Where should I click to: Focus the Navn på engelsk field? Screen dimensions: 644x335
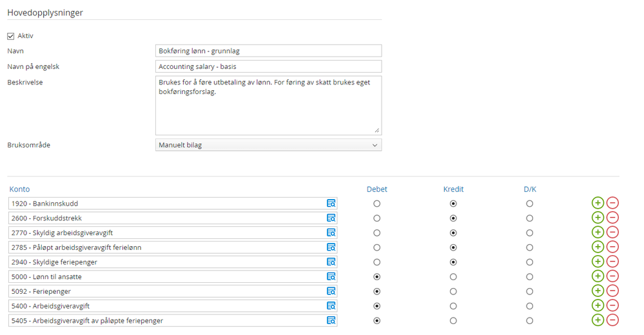[268, 67]
